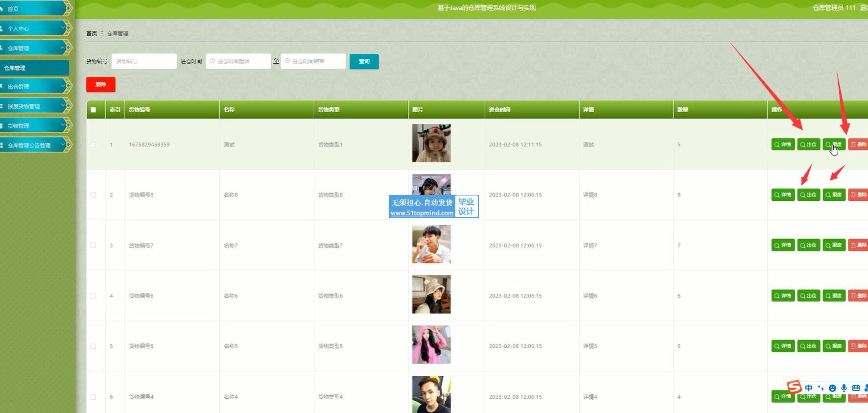This screenshot has height=413, width=868.
Task: Click the 仓库管理员 111 user label
Action: (834, 8)
